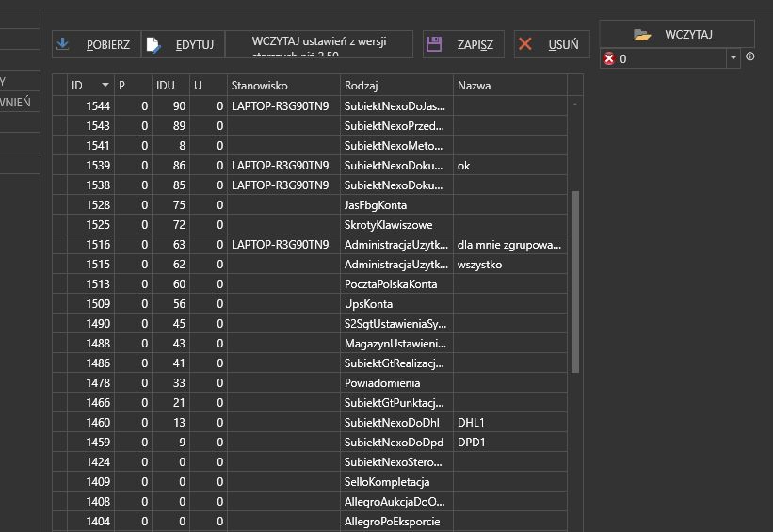Screen dimensions: 773x532
Task: Click the purple floppy disk ZAPISZ icon
Action: 434,44
